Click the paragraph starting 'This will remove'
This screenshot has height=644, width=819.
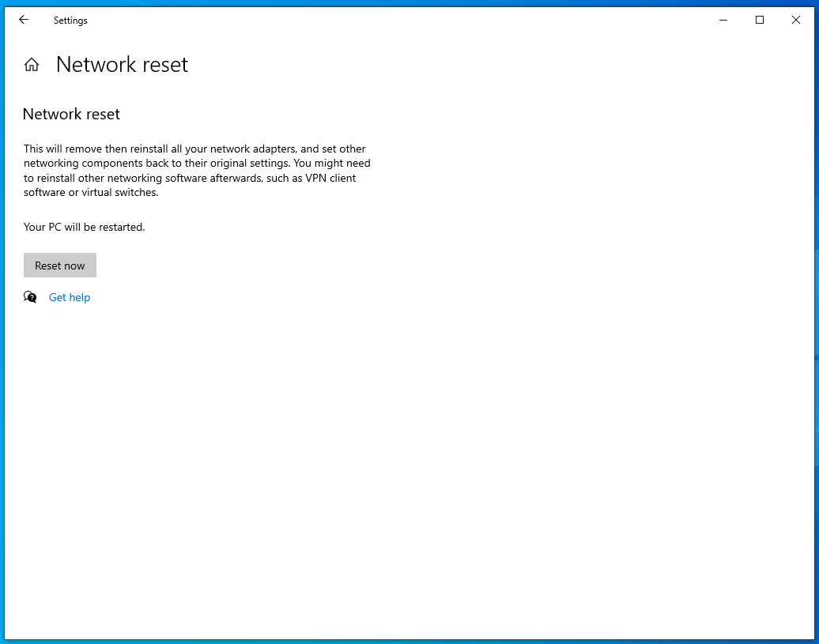coord(197,171)
